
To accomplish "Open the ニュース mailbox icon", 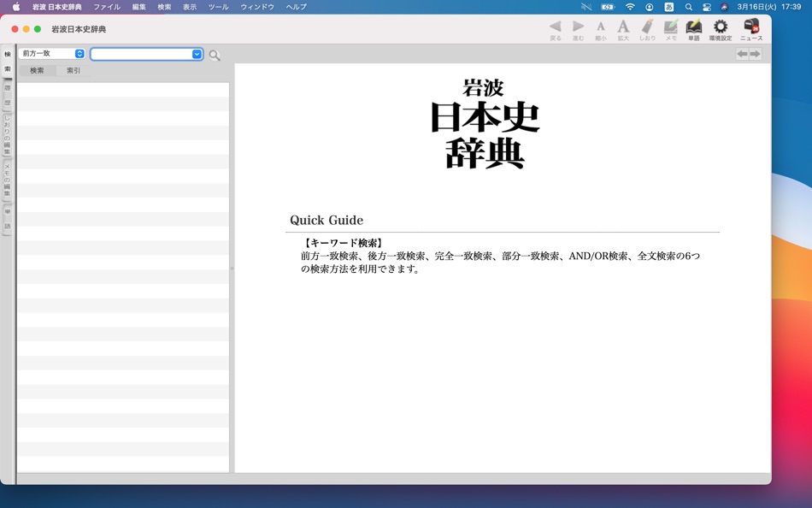I will click(x=751, y=30).
